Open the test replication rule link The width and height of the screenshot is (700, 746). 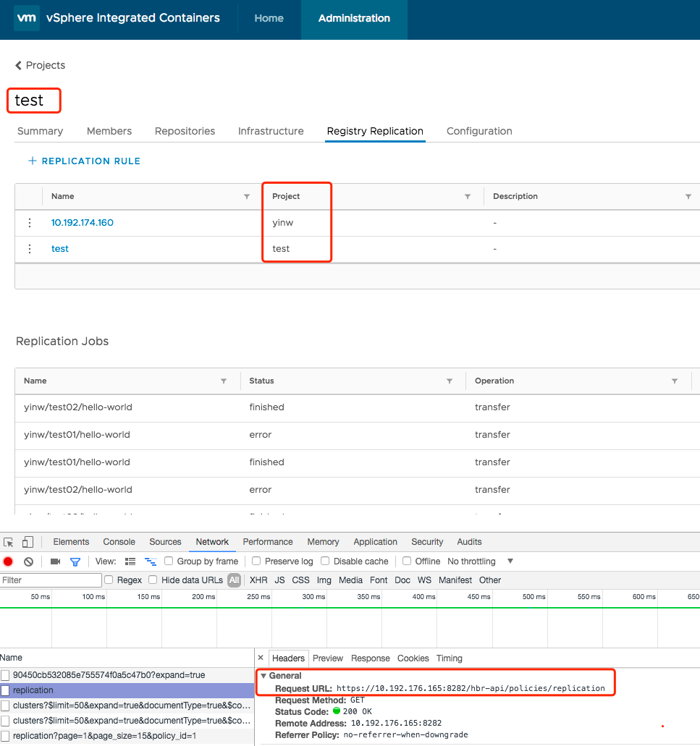[59, 248]
